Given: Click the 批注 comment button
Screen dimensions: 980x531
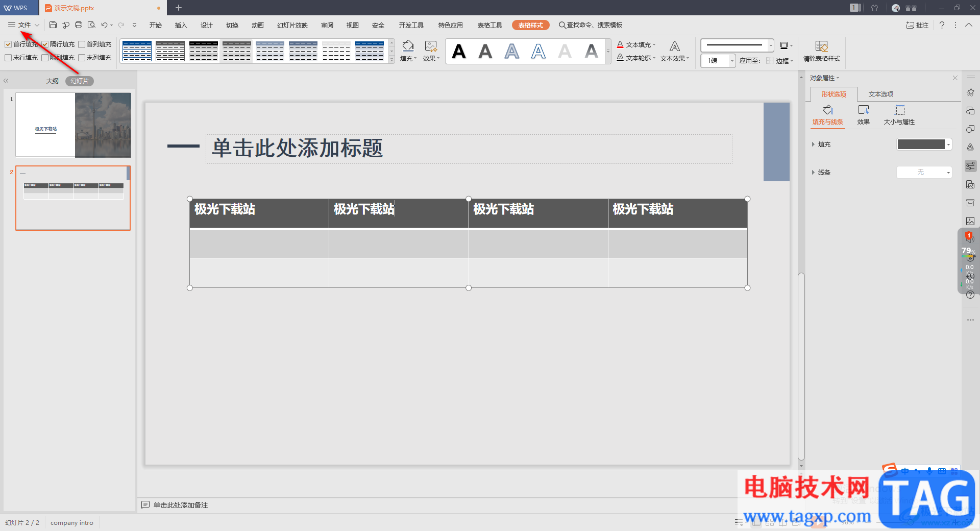Looking at the screenshot, I should [x=917, y=25].
